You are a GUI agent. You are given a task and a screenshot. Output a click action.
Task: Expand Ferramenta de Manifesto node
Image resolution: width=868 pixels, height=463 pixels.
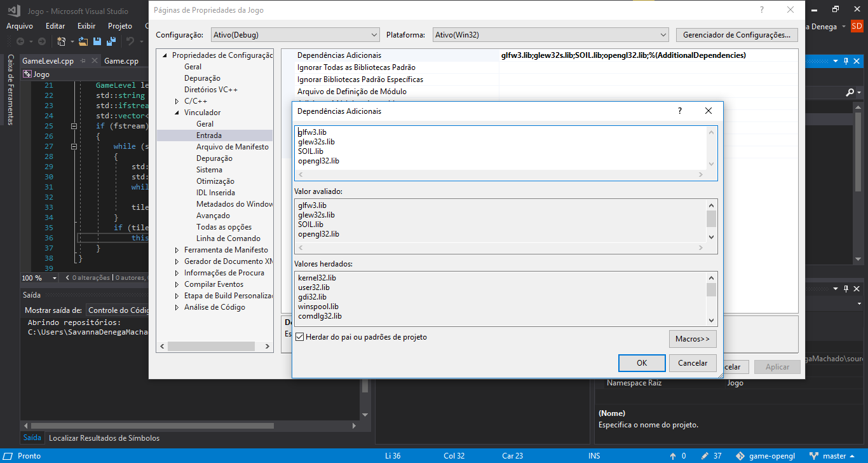pyautogui.click(x=177, y=250)
